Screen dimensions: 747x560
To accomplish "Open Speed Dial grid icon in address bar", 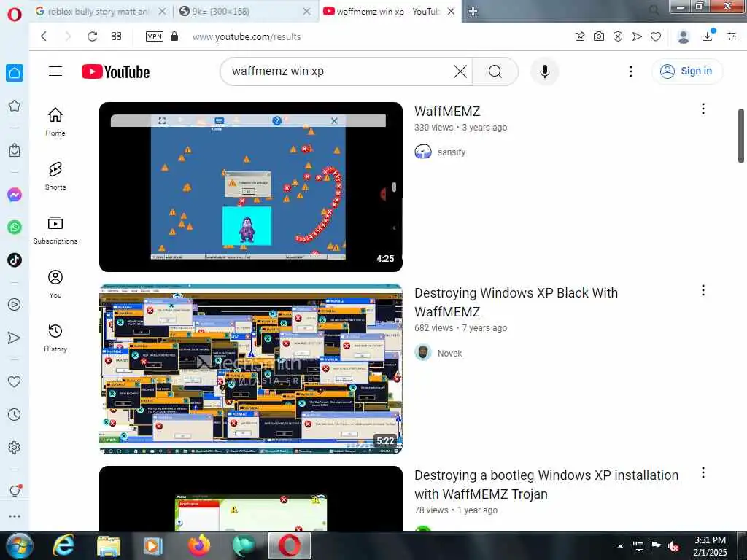I will [116, 36].
